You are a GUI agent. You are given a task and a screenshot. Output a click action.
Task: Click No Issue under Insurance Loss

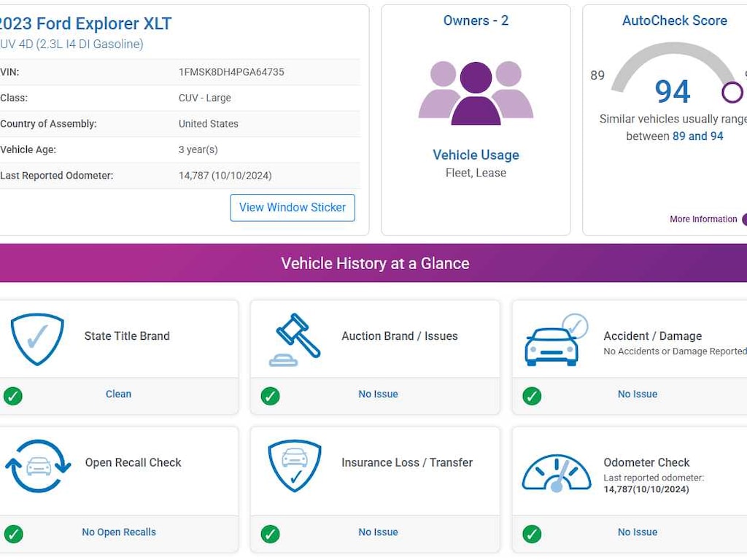[378, 532]
